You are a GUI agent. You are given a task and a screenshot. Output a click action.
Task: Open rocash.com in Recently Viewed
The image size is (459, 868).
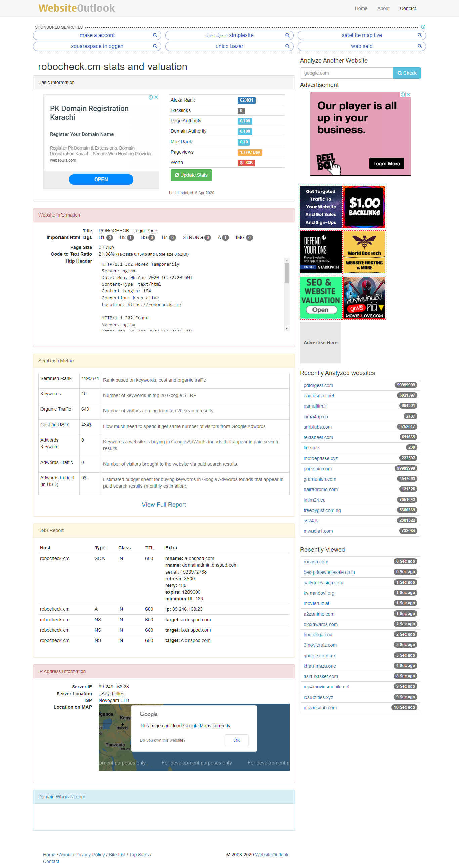tap(316, 562)
